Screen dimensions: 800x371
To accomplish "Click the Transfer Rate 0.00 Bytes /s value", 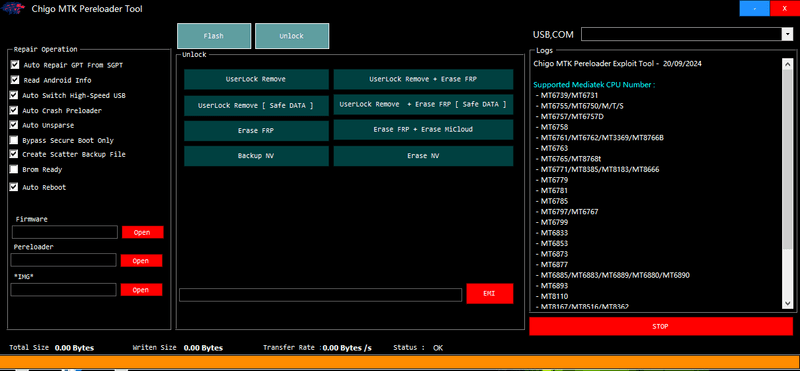I will [347, 348].
